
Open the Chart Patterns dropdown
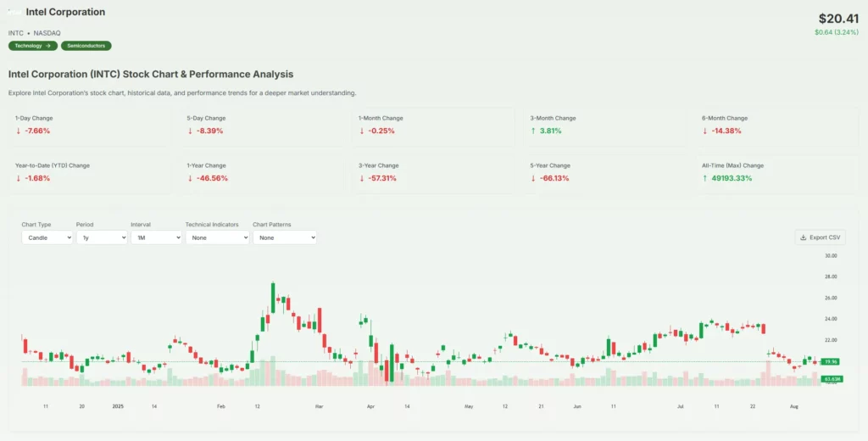point(284,238)
